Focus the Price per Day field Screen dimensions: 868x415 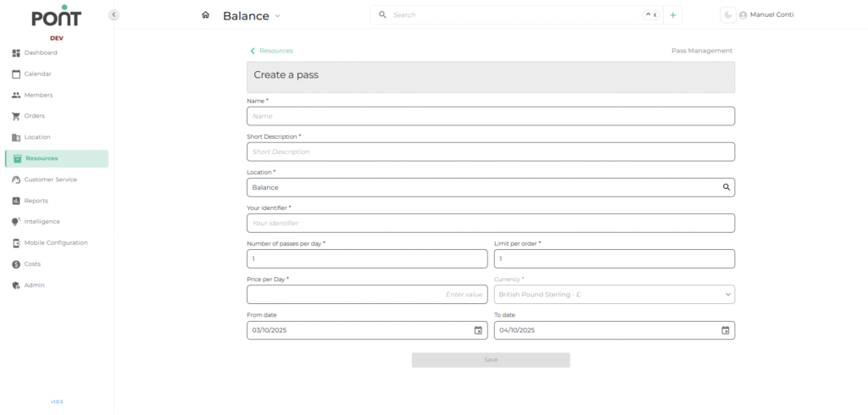coord(366,295)
